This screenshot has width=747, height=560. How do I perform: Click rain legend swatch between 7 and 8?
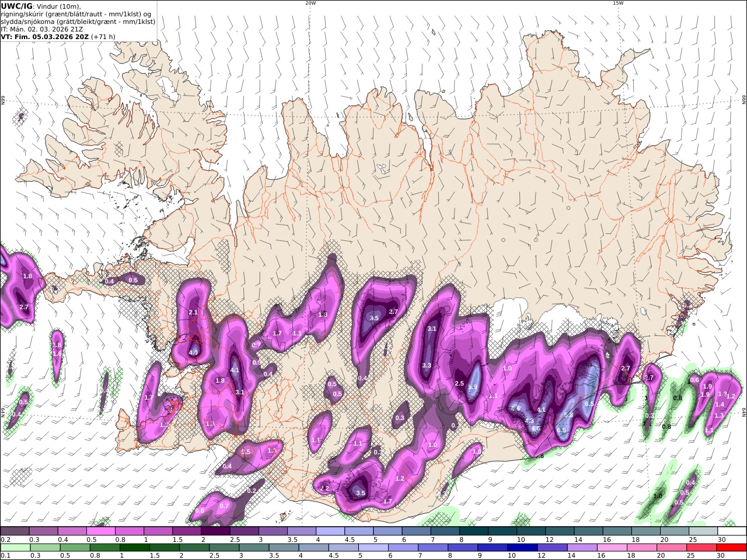pos(432,547)
